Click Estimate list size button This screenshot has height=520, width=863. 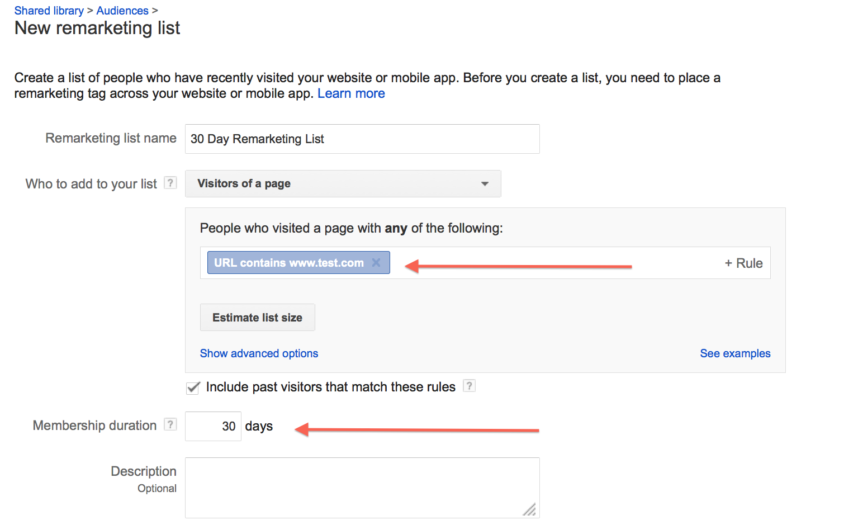pos(257,318)
